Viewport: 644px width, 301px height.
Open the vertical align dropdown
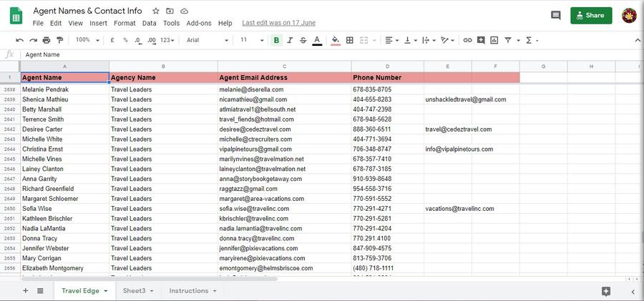tap(411, 40)
